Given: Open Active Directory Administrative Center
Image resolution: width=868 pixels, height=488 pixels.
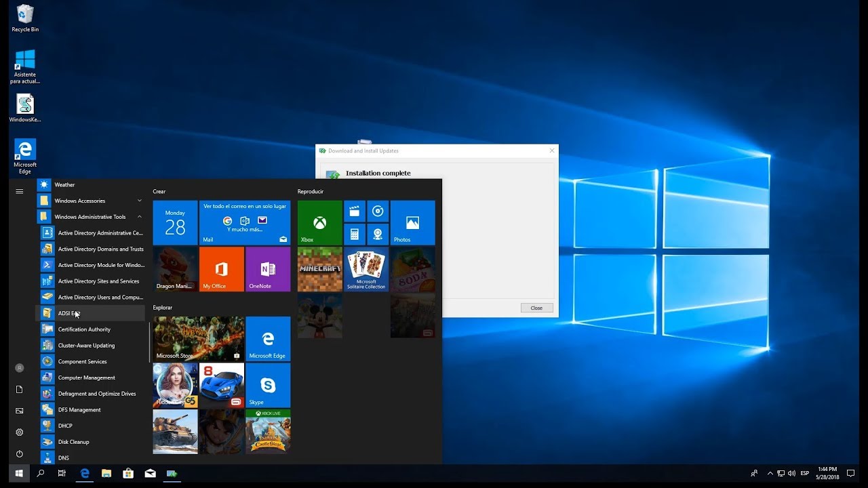Looking at the screenshot, I should pyautogui.click(x=91, y=232).
